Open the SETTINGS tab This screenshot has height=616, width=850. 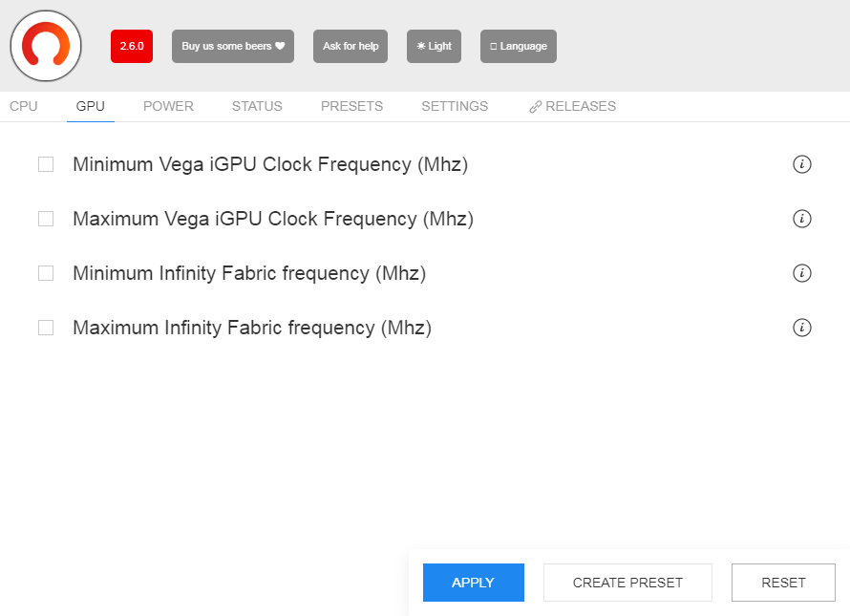[455, 106]
